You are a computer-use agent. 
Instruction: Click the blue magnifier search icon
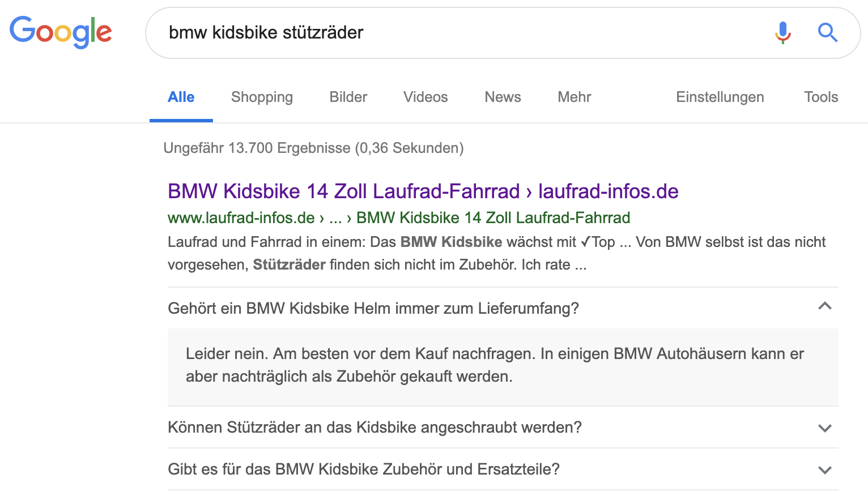(827, 33)
